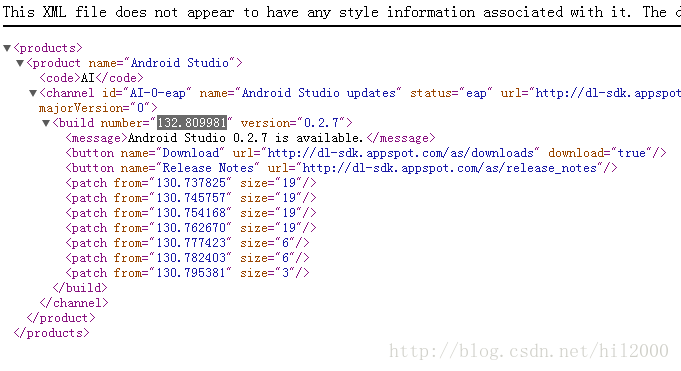Click the closing build tag
The image size is (681, 371).
(79, 288)
